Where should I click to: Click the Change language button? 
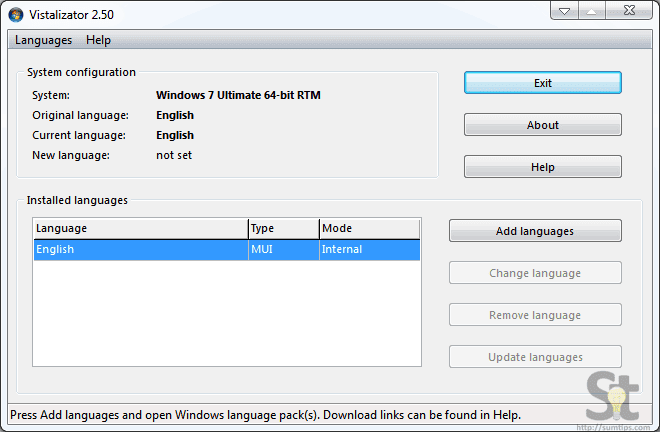(x=535, y=273)
